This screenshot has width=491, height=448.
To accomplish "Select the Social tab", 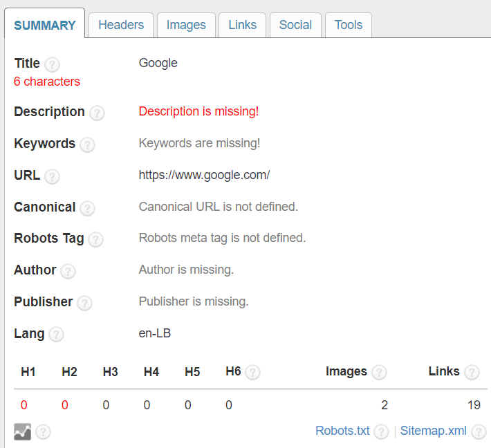I will click(x=295, y=25).
